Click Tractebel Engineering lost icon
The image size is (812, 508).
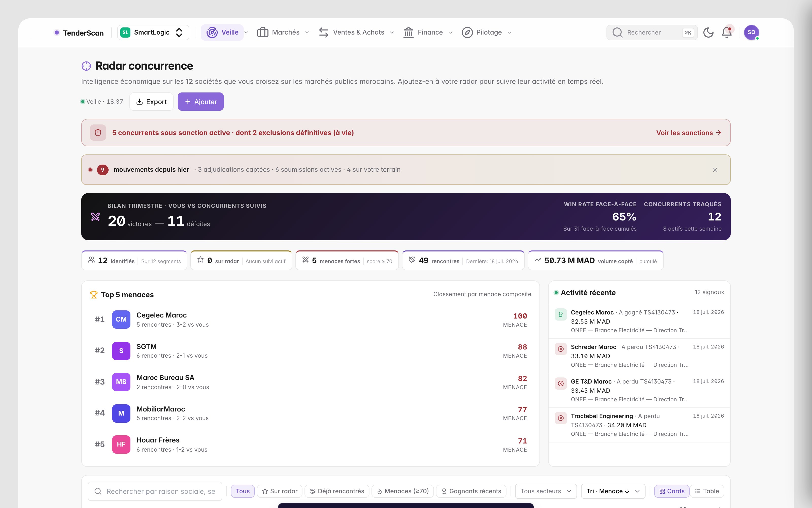[x=561, y=418]
